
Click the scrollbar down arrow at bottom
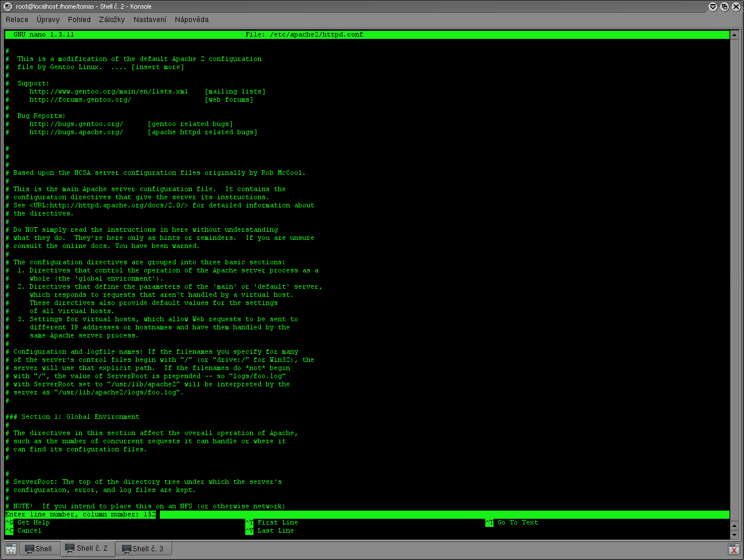[734, 535]
